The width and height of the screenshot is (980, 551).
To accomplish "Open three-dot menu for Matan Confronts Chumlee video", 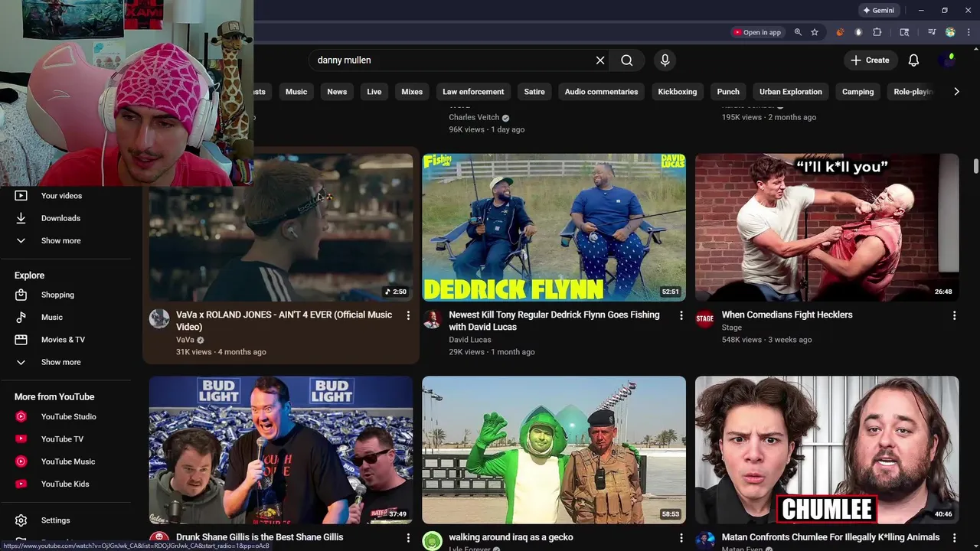I will click(x=954, y=538).
